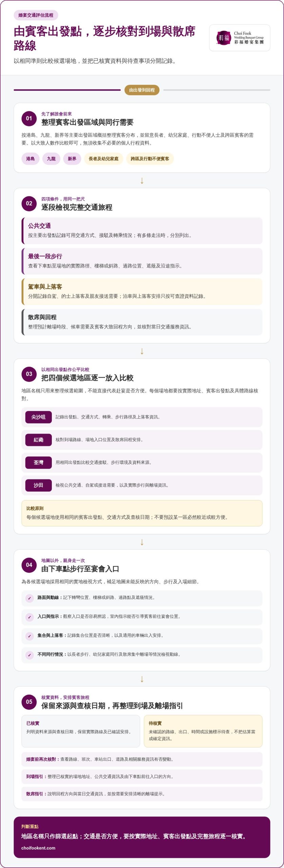Click the 散席指引 row label
The width and height of the screenshot is (284, 868).
click(x=37, y=794)
